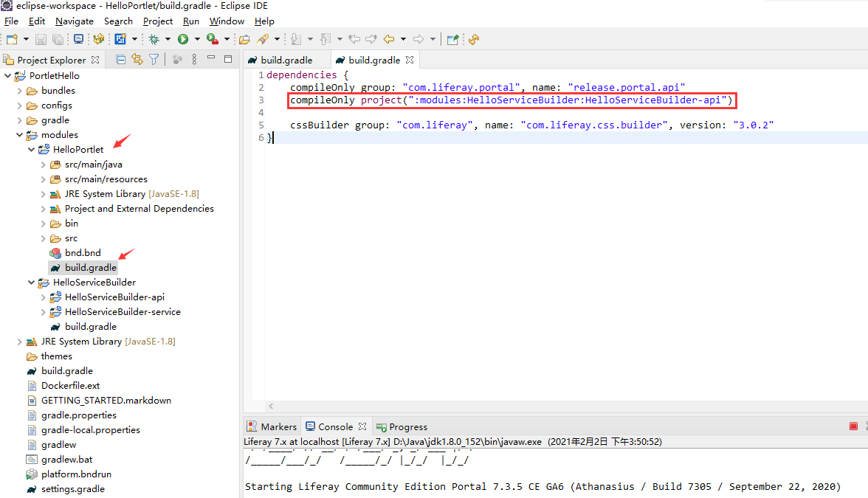Expand Project and External Dependencies

43,209
